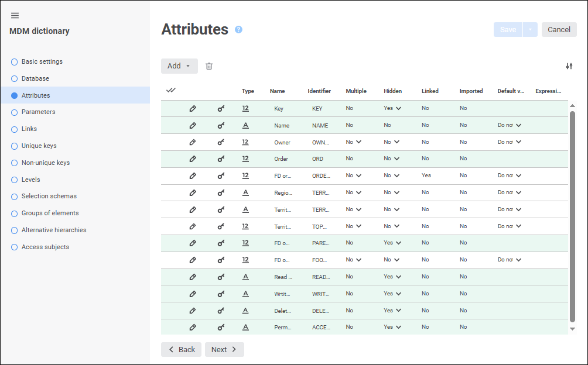
Task: Select the Basic settings radio step
Action: click(15, 62)
